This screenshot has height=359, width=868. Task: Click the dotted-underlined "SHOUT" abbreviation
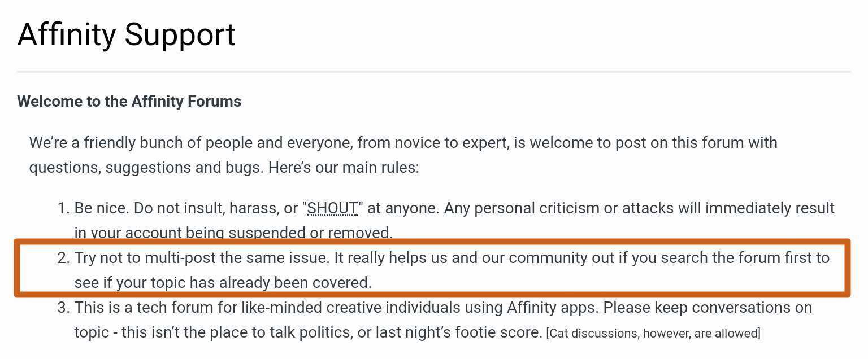(332, 208)
